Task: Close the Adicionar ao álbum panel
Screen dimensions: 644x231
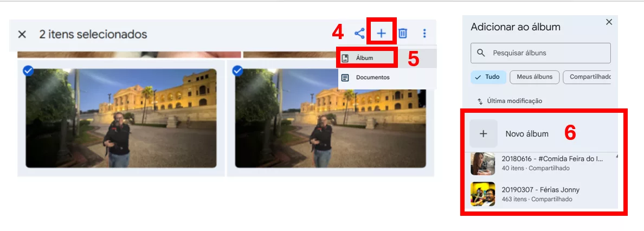Action: [609, 22]
